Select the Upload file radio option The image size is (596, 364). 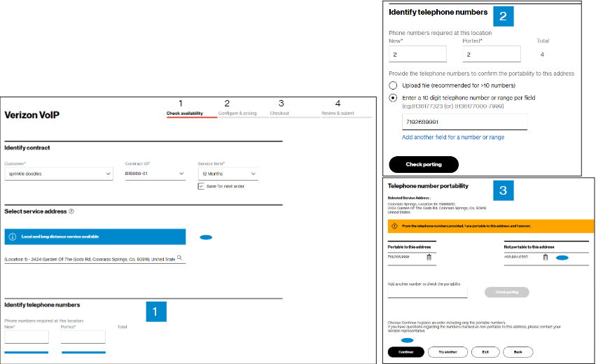coord(393,85)
